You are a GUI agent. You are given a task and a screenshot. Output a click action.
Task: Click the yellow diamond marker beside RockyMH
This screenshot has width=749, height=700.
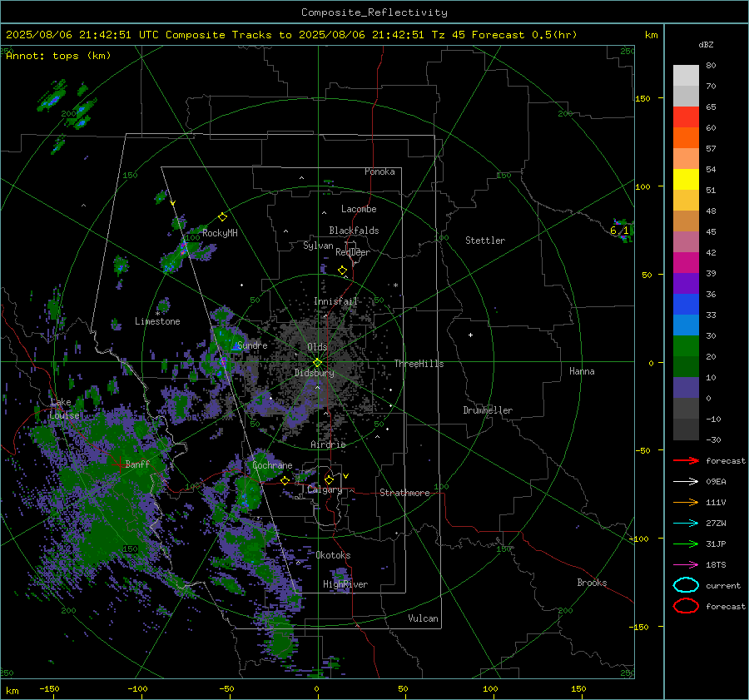point(222,217)
